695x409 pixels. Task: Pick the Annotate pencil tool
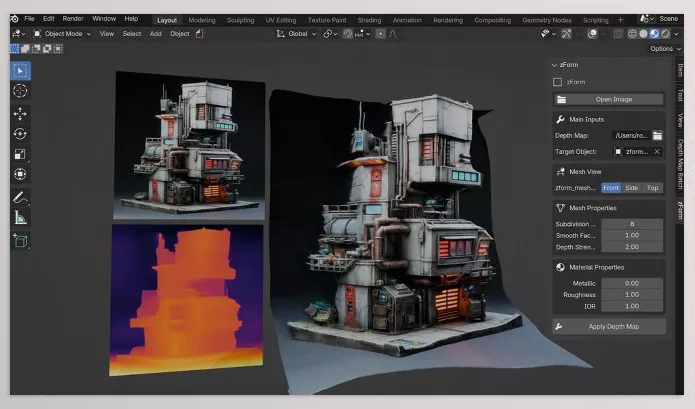coord(20,198)
